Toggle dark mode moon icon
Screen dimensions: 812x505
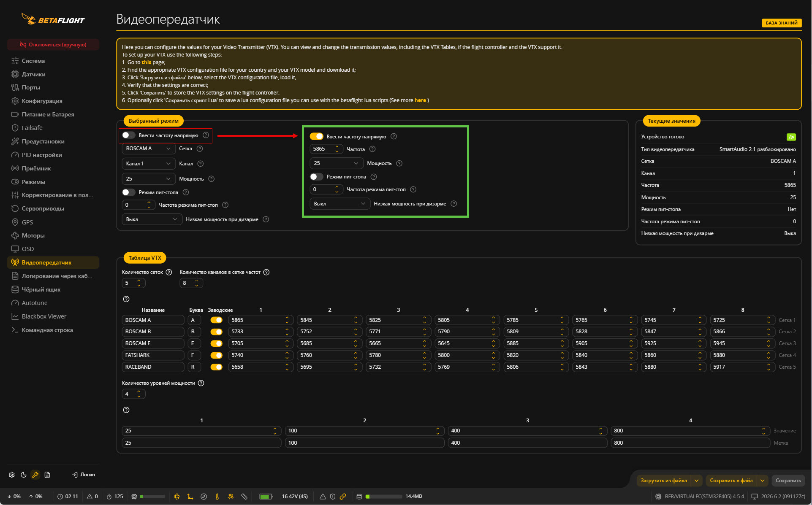click(24, 475)
